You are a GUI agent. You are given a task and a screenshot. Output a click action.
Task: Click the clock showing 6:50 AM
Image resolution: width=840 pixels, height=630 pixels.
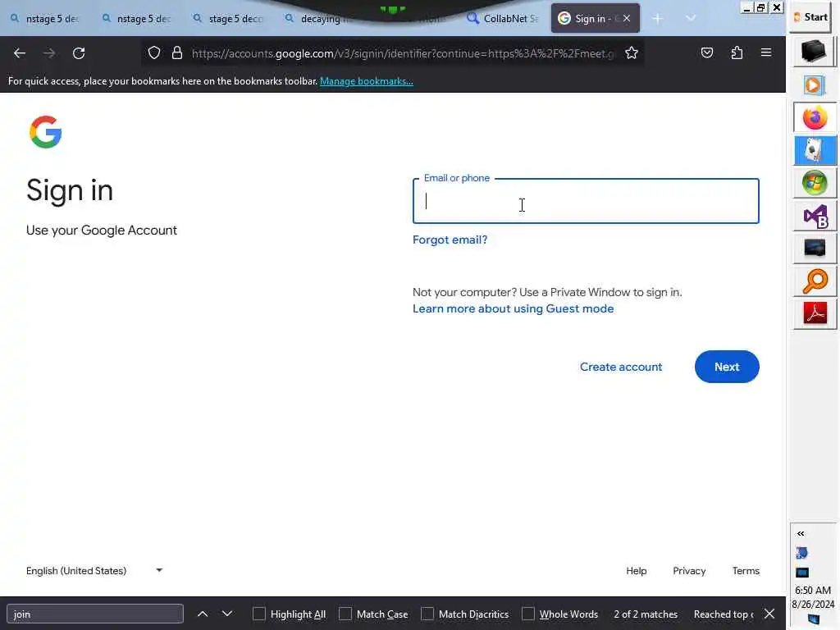point(813,591)
